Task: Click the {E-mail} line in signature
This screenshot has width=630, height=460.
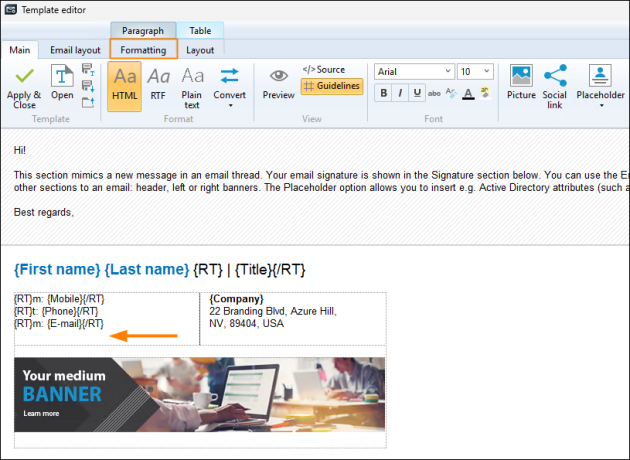Action: coord(59,324)
